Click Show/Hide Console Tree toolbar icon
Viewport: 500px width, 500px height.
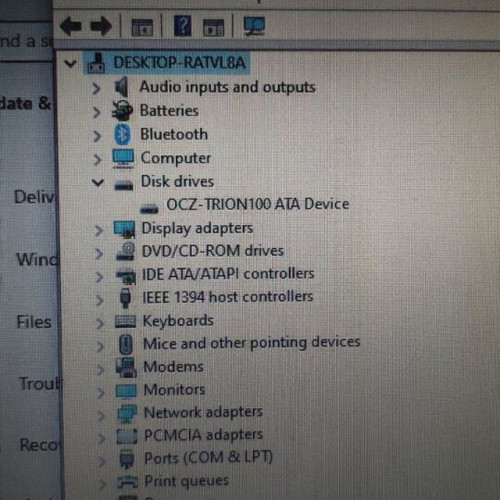click(x=142, y=27)
